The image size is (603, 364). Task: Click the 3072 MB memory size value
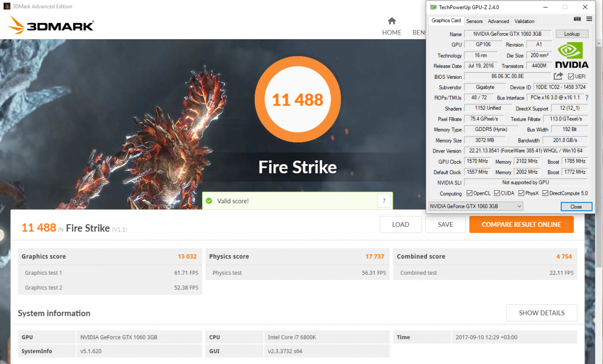coord(485,140)
